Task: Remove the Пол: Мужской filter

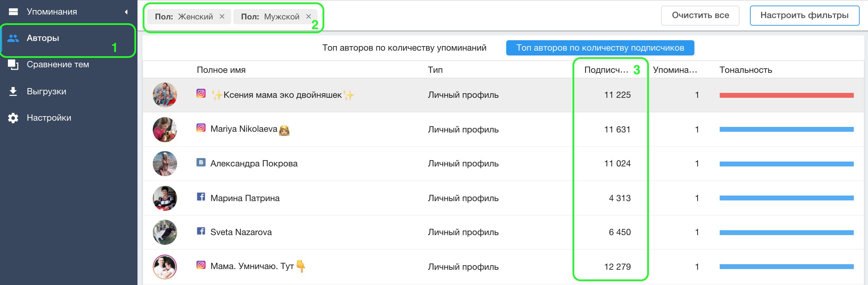Action: [x=308, y=16]
